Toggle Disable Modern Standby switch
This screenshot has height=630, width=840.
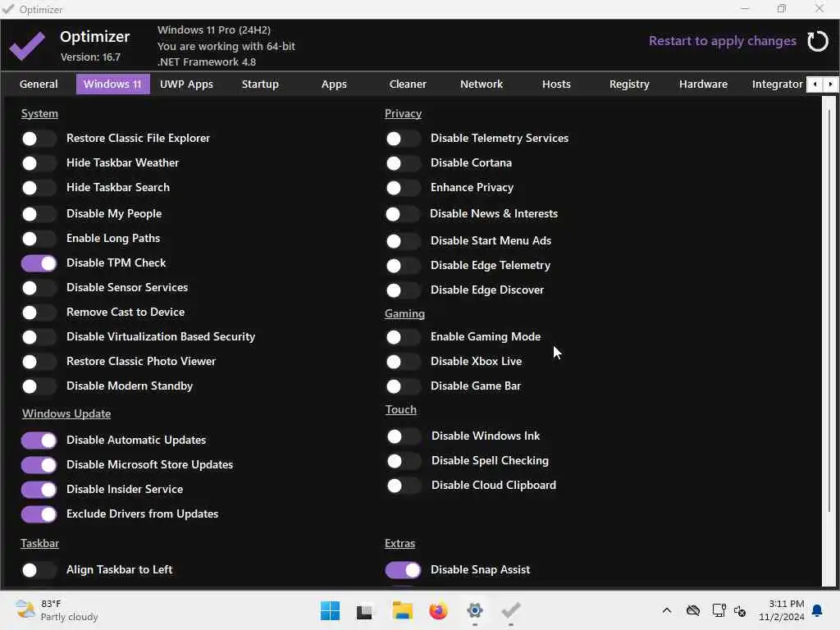click(39, 386)
